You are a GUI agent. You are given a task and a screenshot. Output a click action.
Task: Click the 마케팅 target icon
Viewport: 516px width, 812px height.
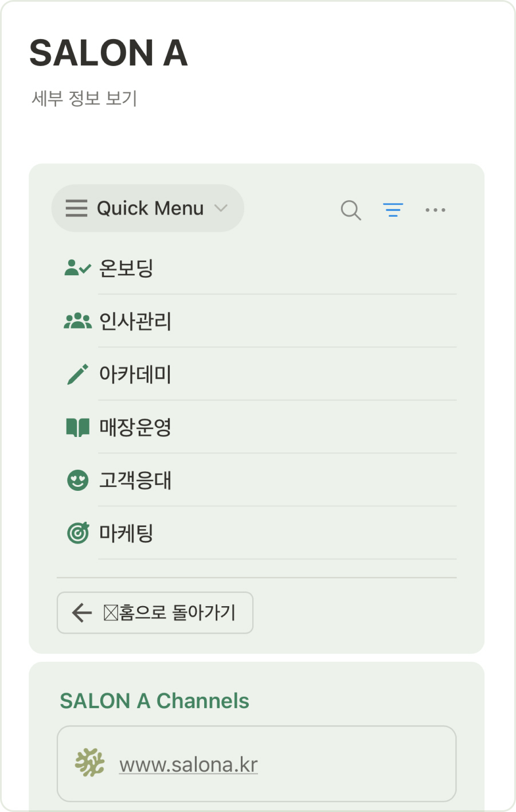pos(78,533)
